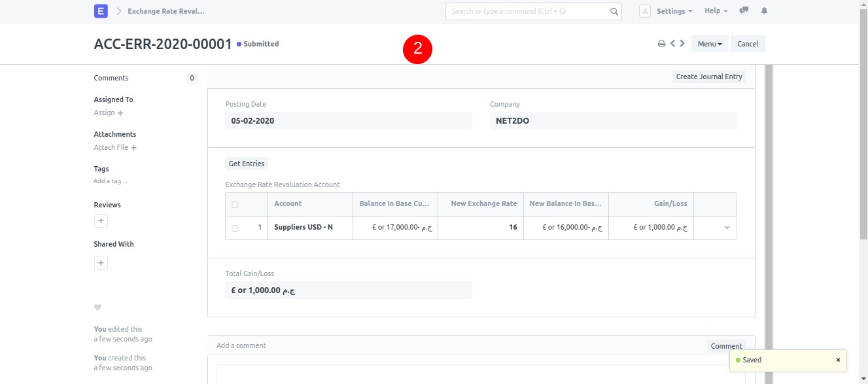The width and height of the screenshot is (868, 384).
Task: Toggle the table header select-all checkbox
Action: pos(235,205)
